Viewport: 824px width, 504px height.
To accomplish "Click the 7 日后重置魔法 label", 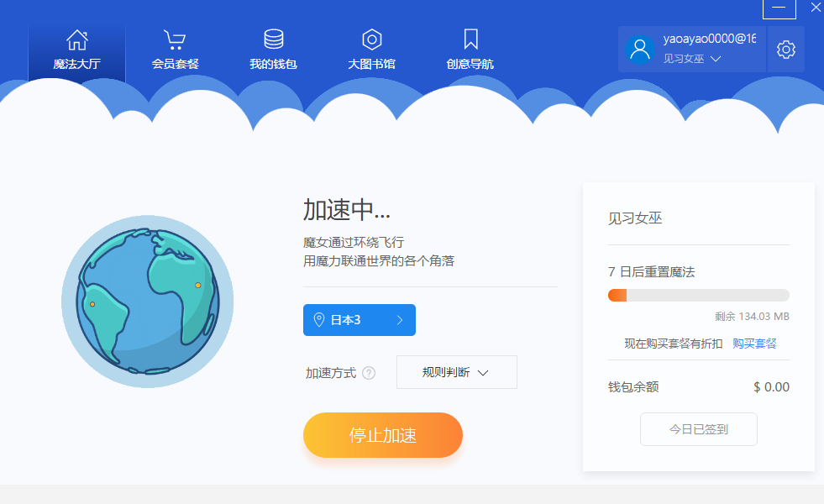I will (x=652, y=271).
